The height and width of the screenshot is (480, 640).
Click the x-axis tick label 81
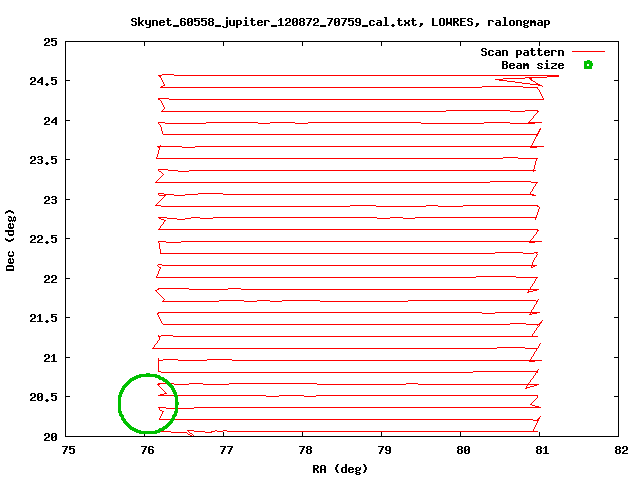[x=542, y=450]
